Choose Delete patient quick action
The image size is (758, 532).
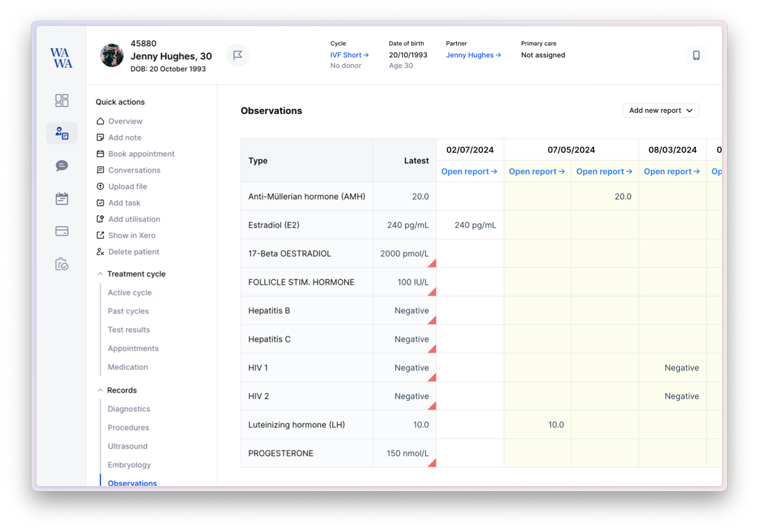coord(133,252)
